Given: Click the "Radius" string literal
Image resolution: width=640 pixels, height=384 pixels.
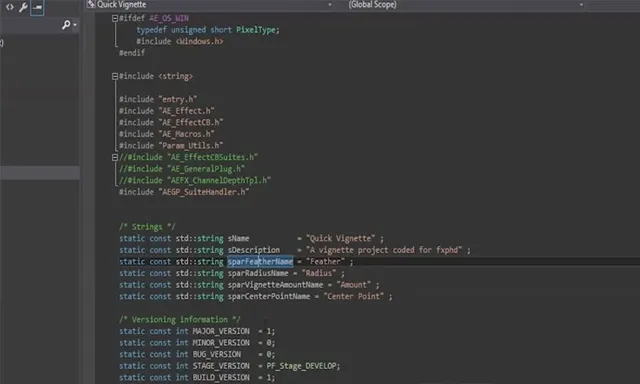Looking at the screenshot, I should click(x=319, y=273).
